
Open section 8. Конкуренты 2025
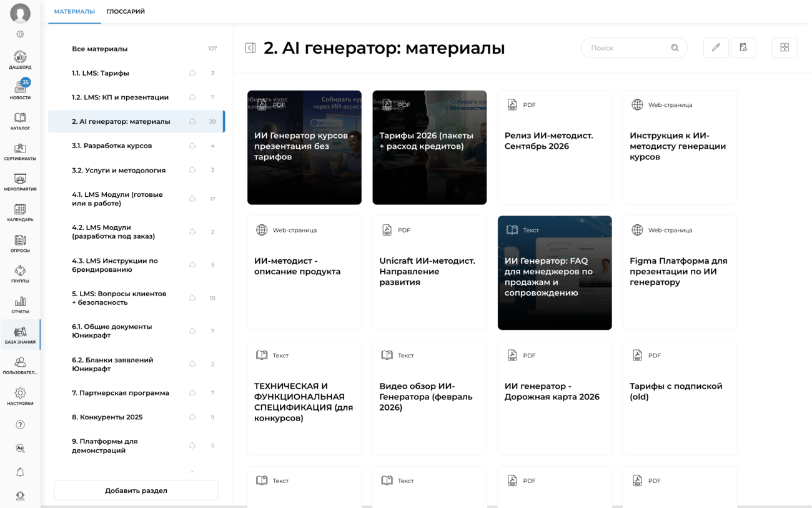pos(136,417)
